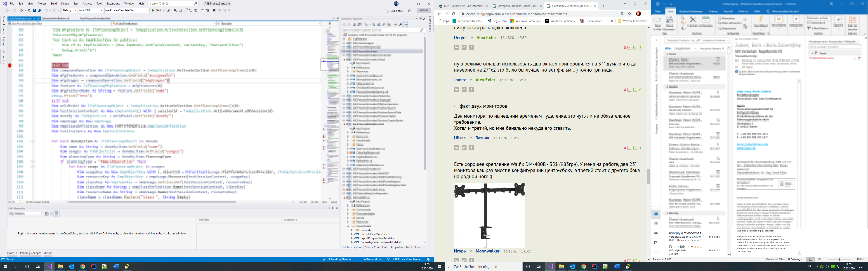The image size is (868, 271).
Task: Click the notifications bell in status bar
Action: 428,259
